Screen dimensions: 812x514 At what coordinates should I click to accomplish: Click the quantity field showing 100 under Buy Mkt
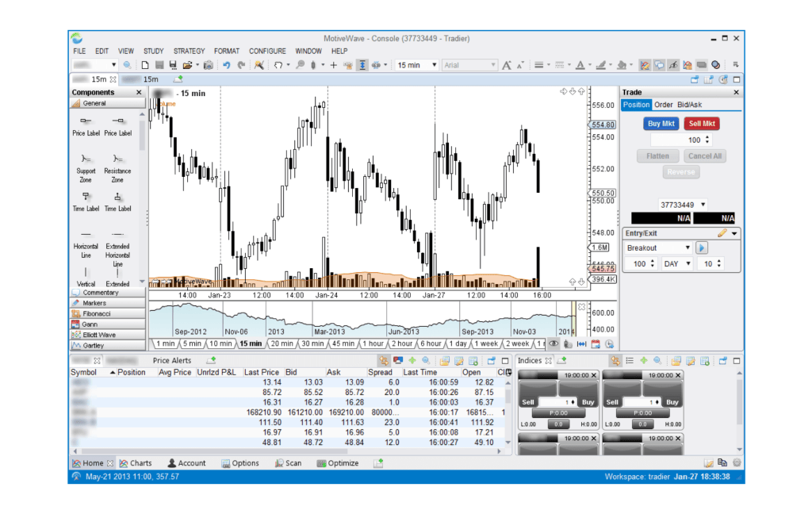pos(681,140)
